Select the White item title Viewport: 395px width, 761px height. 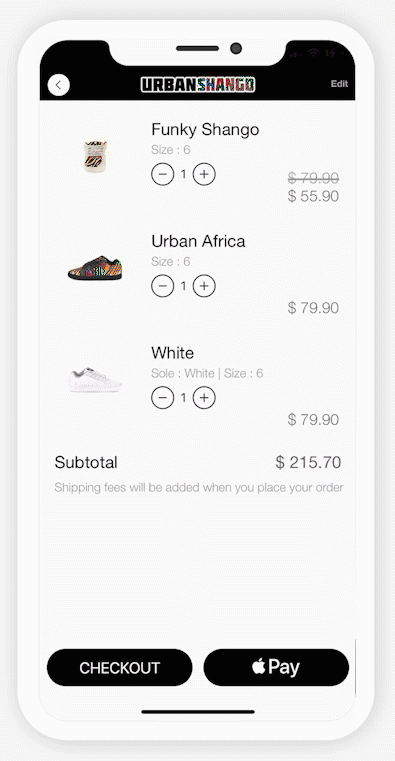(x=172, y=353)
